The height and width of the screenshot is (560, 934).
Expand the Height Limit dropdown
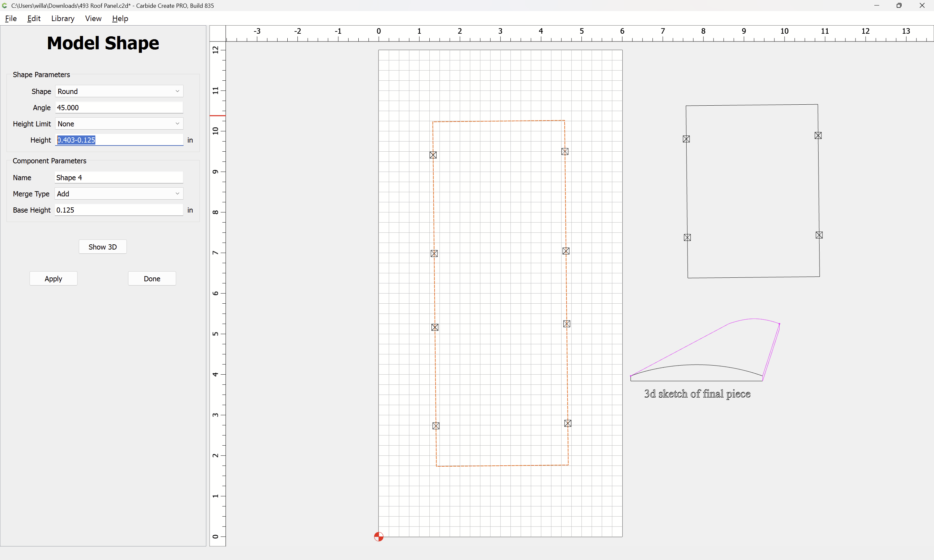[119, 124]
